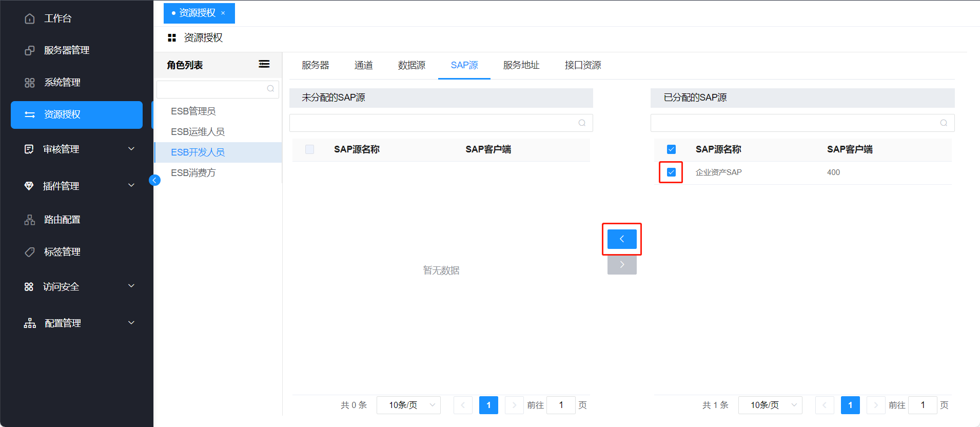
Task: Click the 服务器管理 sidebar icon
Action: pyautogui.click(x=30, y=50)
